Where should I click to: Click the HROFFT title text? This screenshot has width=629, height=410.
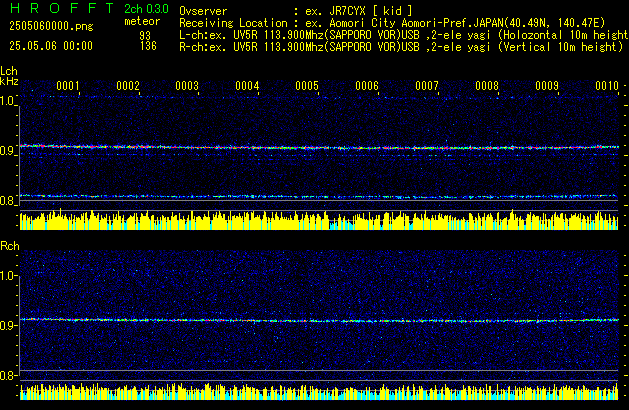62,8
